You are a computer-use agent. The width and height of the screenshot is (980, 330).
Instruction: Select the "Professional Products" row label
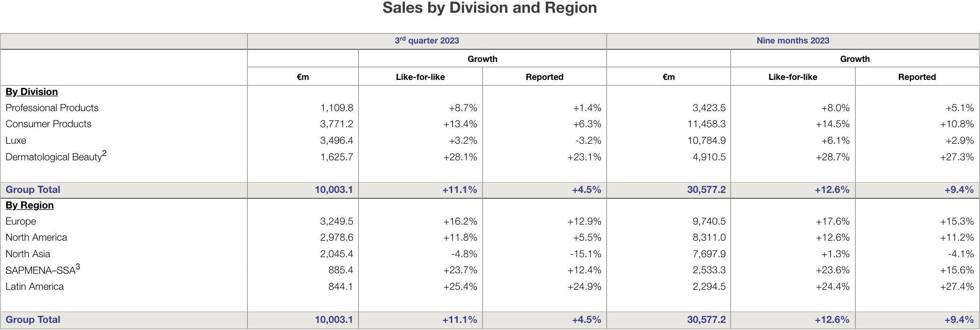52,108
